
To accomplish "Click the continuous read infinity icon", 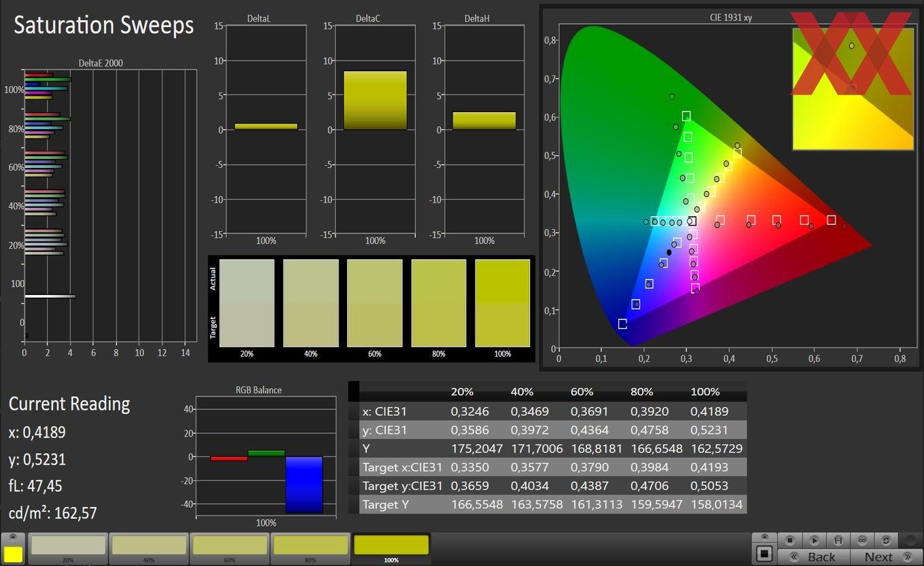I will tap(862, 540).
